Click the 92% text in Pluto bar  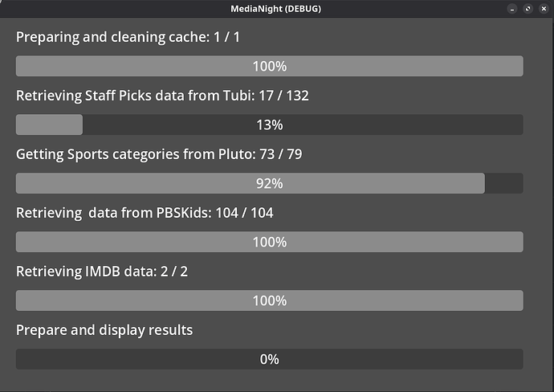[x=269, y=183]
